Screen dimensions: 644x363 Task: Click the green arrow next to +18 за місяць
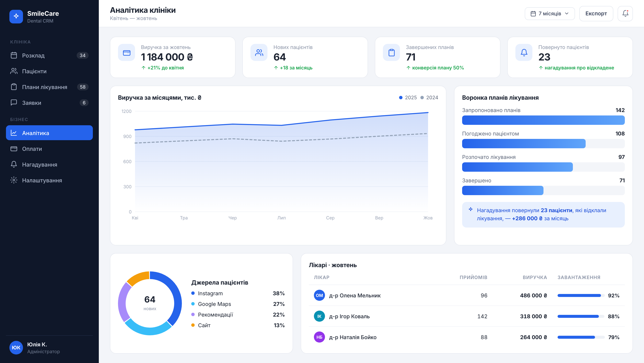point(276,68)
